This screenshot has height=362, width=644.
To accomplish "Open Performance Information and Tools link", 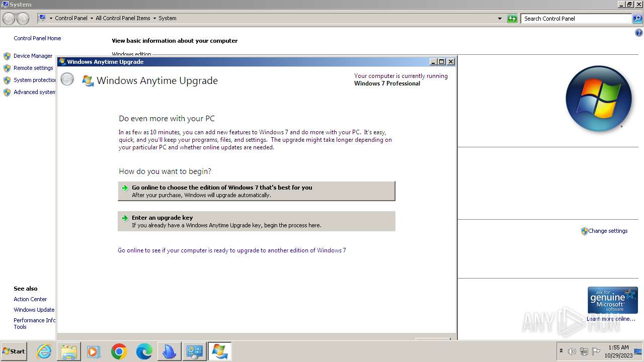I will (x=35, y=323).
